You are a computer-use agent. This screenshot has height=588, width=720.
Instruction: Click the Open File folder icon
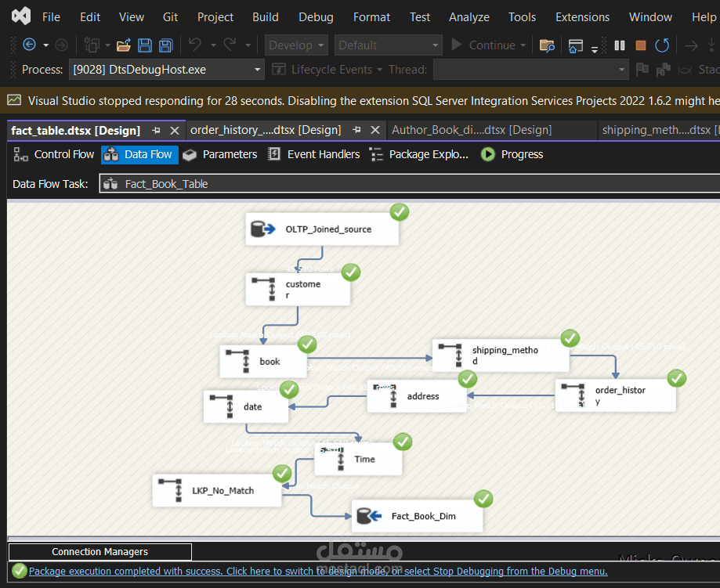[x=124, y=45]
